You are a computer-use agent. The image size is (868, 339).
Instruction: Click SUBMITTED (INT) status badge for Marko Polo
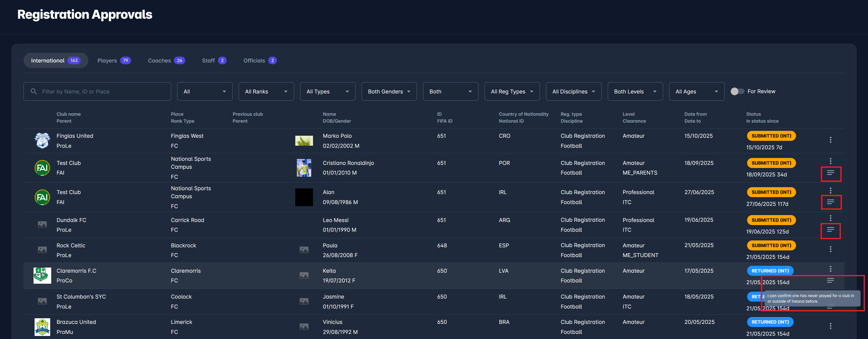[771, 136]
